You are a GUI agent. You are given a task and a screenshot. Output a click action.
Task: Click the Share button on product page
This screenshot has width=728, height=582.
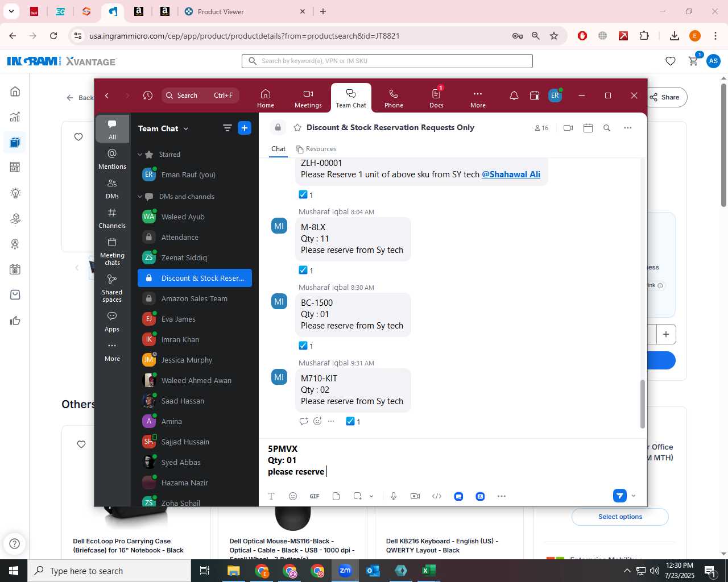tap(665, 97)
